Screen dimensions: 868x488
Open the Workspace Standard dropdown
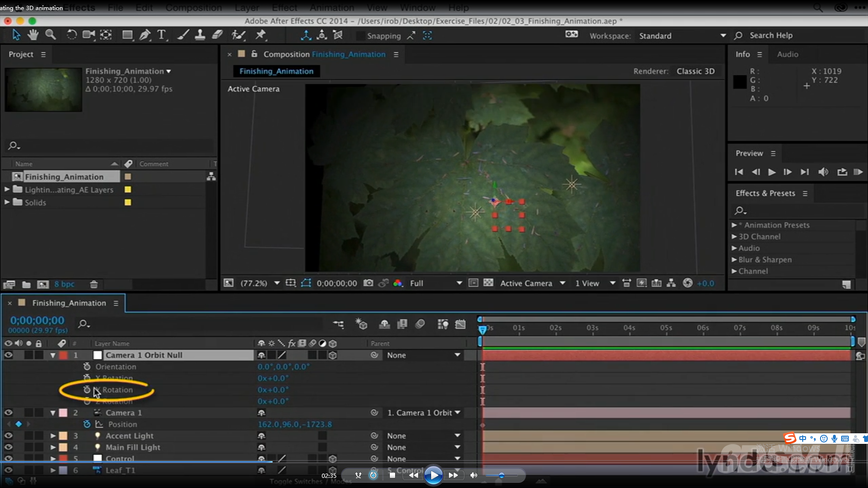(682, 36)
